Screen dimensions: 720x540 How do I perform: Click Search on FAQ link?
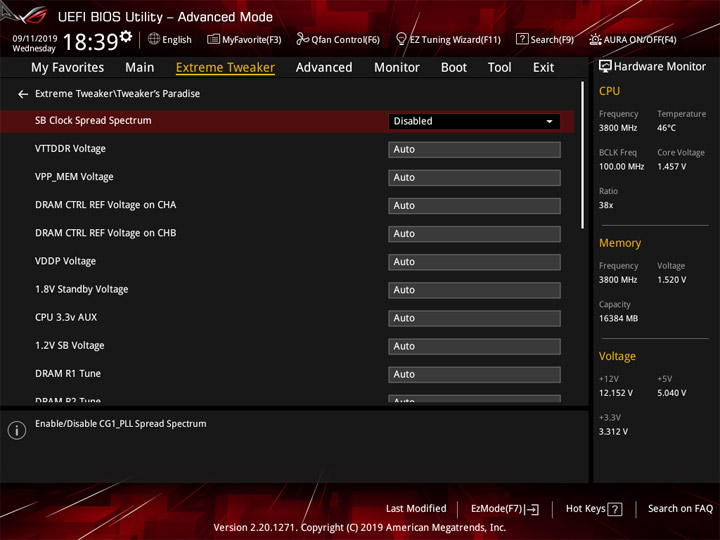[680, 509]
